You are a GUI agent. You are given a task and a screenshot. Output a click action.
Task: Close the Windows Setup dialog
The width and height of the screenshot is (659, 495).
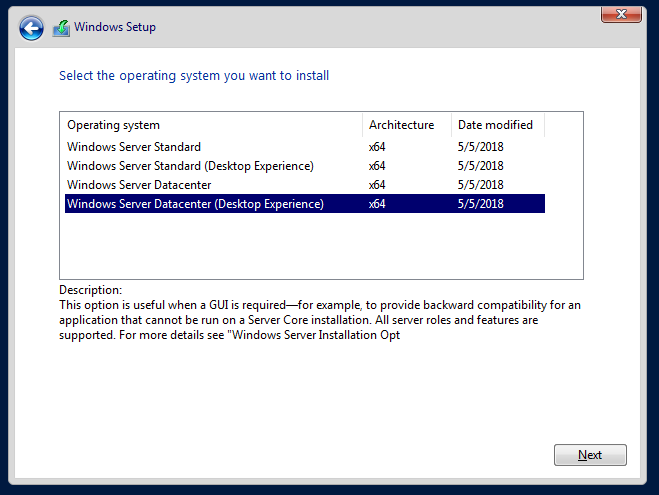click(x=621, y=14)
